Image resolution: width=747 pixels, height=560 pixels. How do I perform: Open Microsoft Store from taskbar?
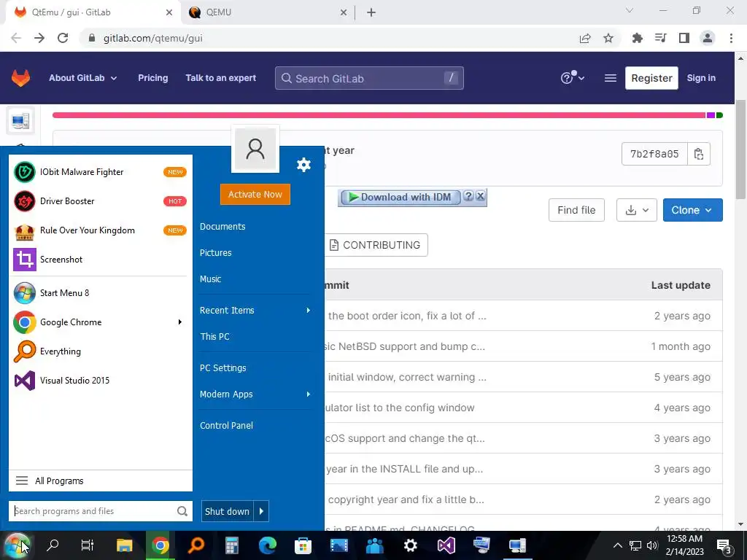[x=303, y=545]
